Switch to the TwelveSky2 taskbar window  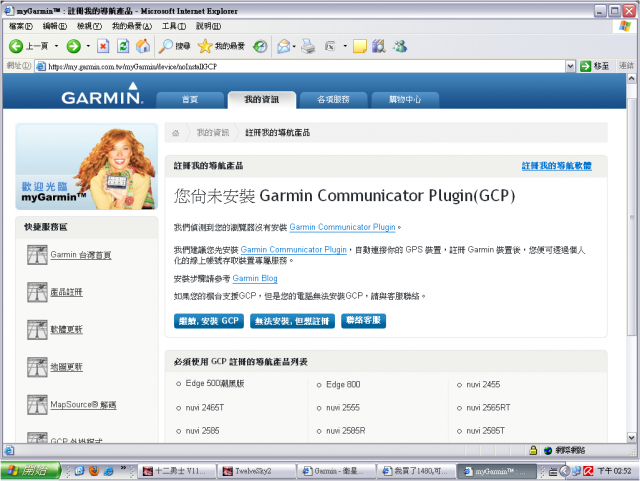coord(256,471)
